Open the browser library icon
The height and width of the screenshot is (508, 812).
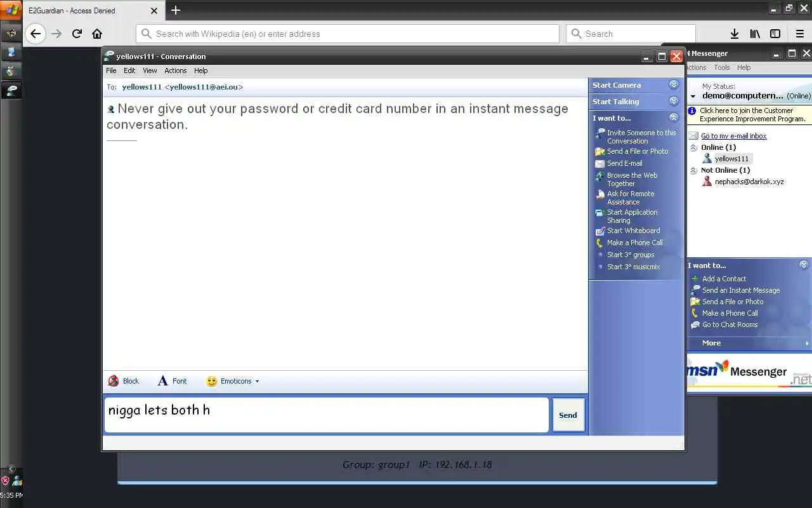(x=755, y=34)
